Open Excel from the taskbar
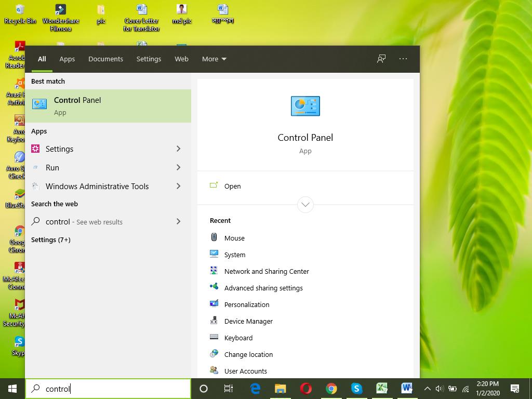Image resolution: width=532 pixels, height=399 pixels. [x=382, y=388]
